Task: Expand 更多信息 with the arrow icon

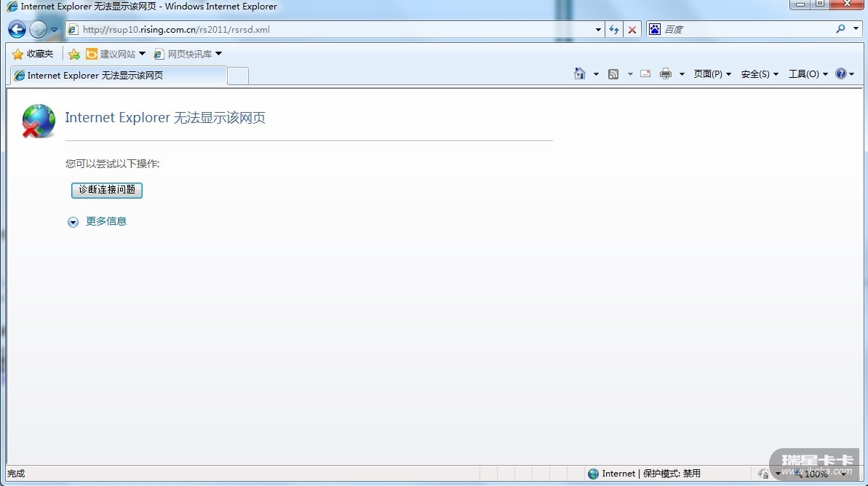Action: pyautogui.click(x=73, y=222)
